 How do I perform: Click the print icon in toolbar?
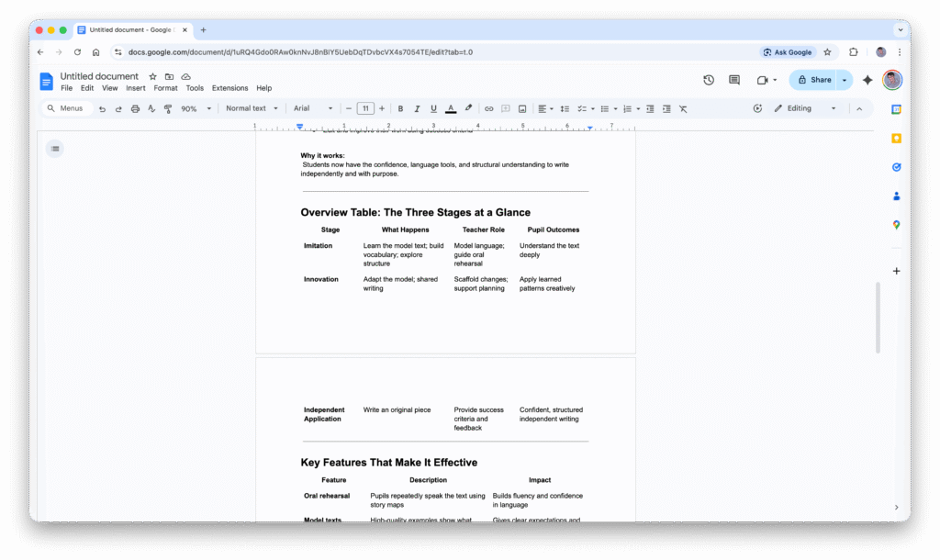[x=135, y=108]
